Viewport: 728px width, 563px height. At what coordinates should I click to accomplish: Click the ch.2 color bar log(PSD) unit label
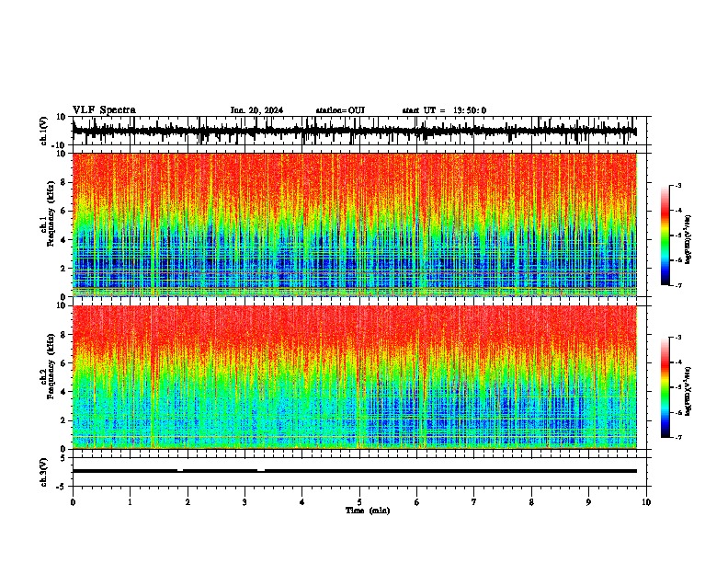pyautogui.click(x=688, y=391)
